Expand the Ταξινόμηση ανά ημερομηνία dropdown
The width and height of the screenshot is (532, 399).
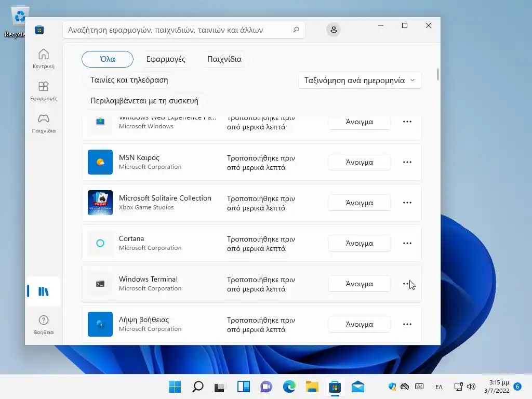360,81
